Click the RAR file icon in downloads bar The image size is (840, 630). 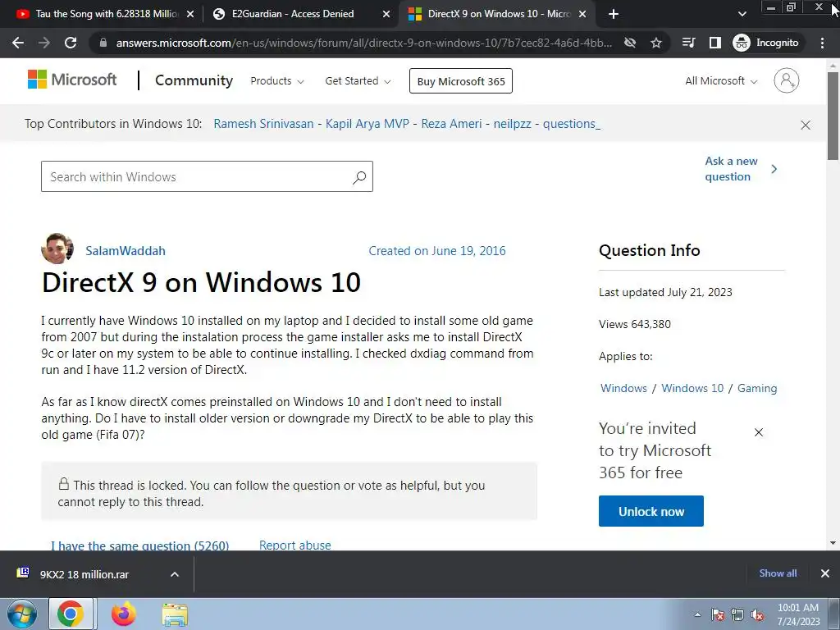click(x=23, y=573)
